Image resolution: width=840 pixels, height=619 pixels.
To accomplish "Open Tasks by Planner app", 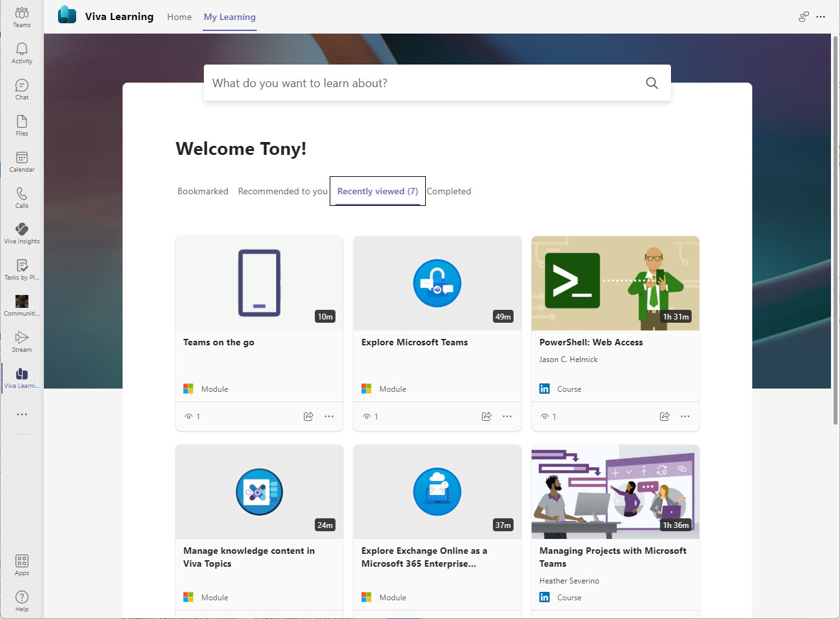I will click(22, 269).
